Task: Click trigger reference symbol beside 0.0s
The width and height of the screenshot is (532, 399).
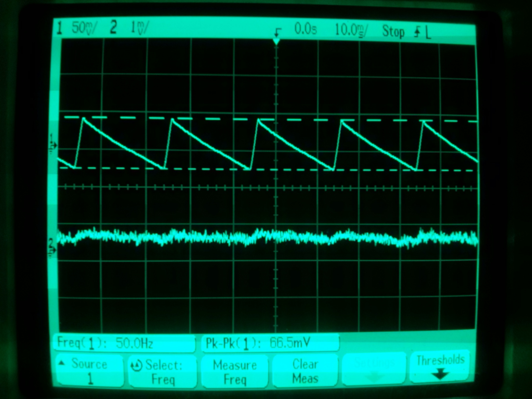Action: (x=277, y=32)
